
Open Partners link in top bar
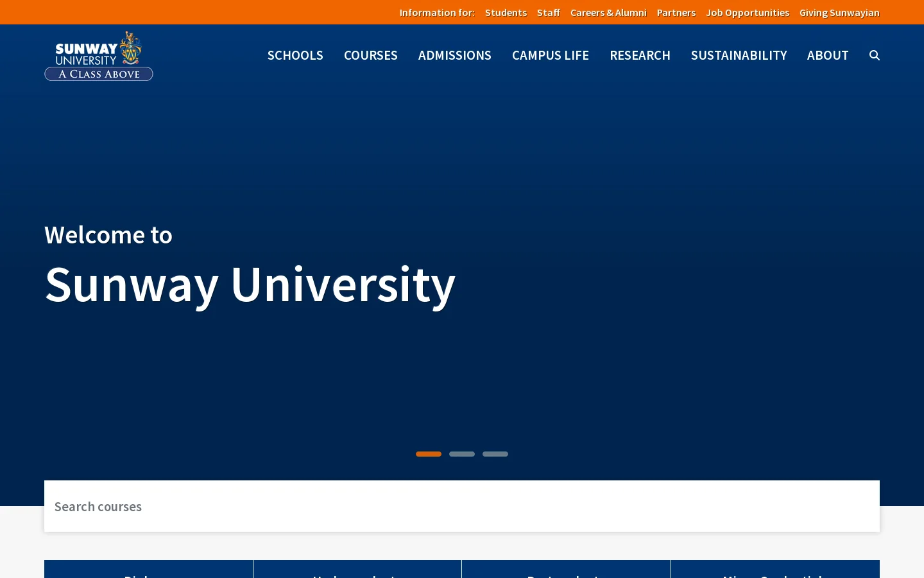coord(676,12)
